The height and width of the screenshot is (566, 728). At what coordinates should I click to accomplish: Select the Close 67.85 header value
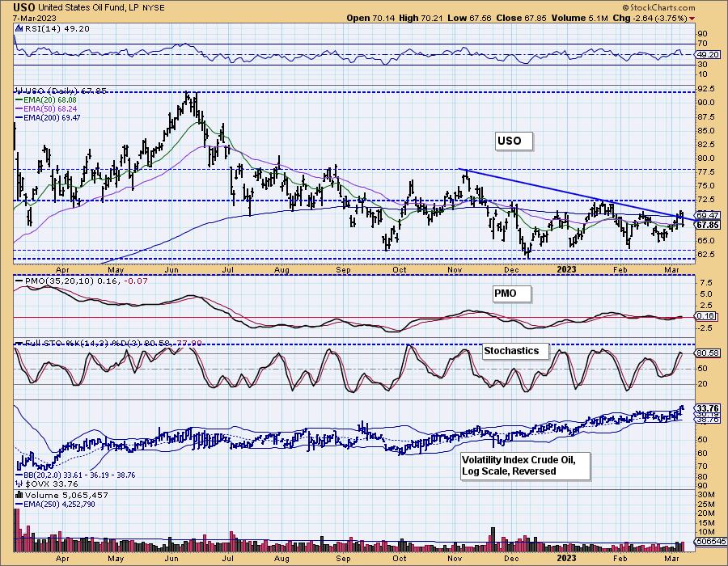[x=522, y=18]
